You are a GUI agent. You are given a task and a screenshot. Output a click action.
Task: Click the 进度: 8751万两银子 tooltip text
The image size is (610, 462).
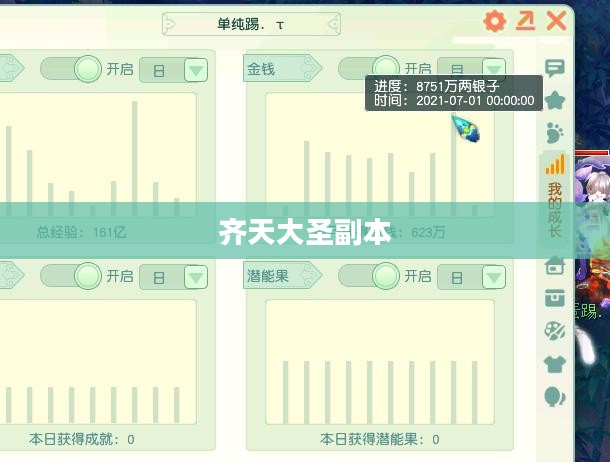click(x=436, y=86)
